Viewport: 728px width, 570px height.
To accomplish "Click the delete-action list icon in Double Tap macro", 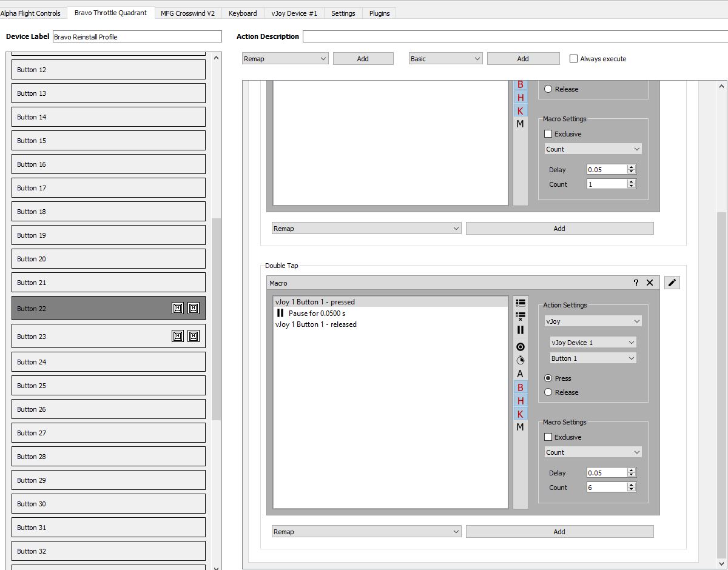I will pyautogui.click(x=521, y=316).
